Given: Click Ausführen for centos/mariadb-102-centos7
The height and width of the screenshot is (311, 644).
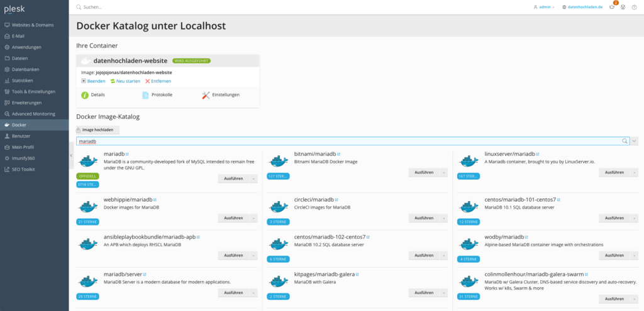Looking at the screenshot, I should (x=424, y=256).
